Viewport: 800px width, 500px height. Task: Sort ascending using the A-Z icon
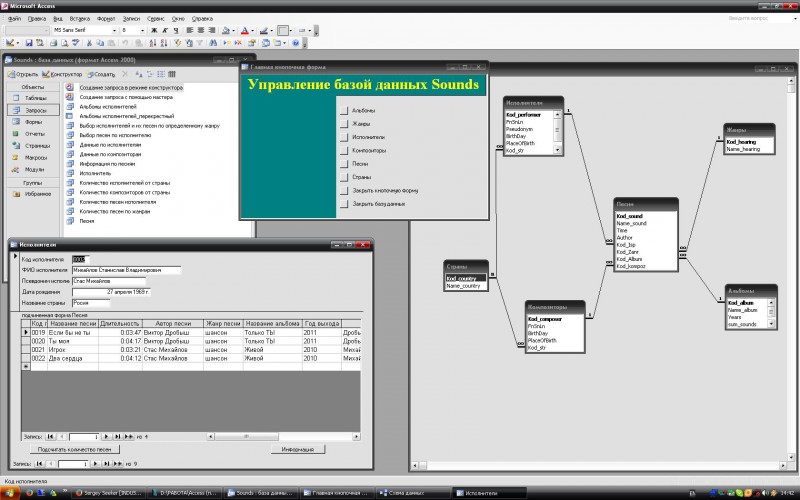(x=153, y=43)
